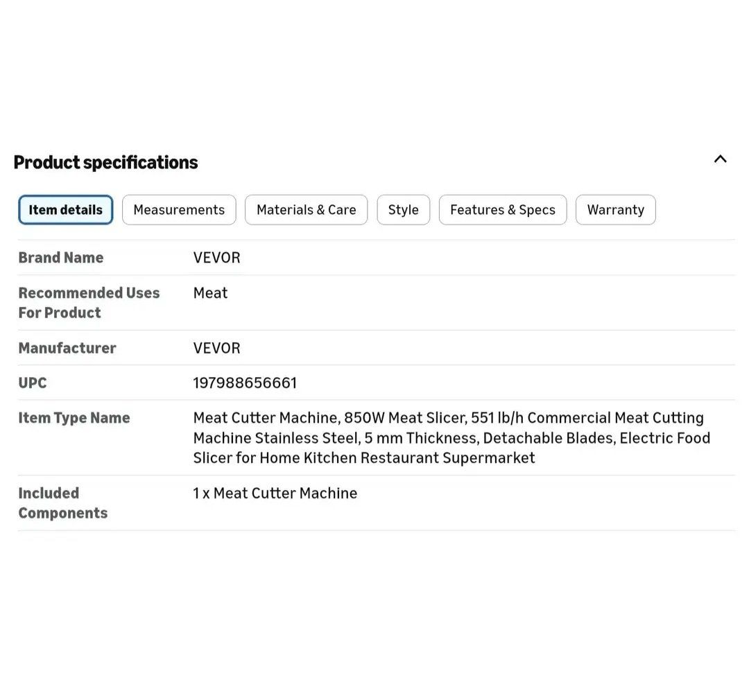Go to the Style tab

pos(403,210)
